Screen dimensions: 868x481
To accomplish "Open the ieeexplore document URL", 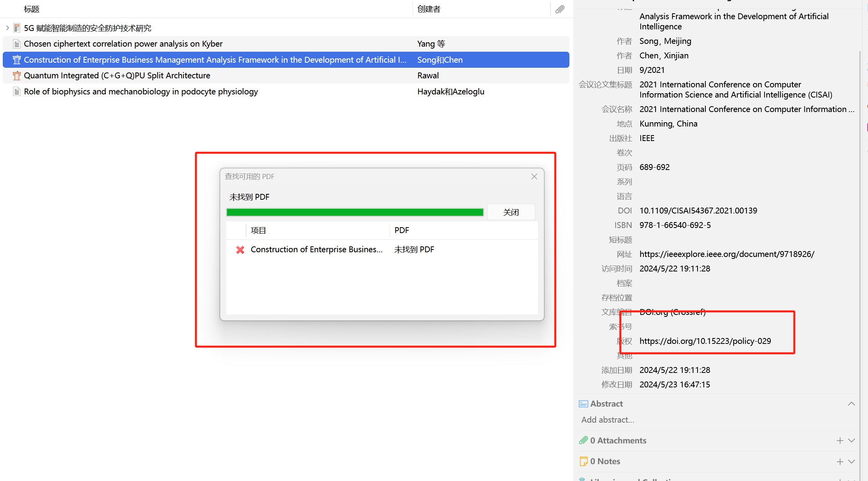I will [727, 254].
